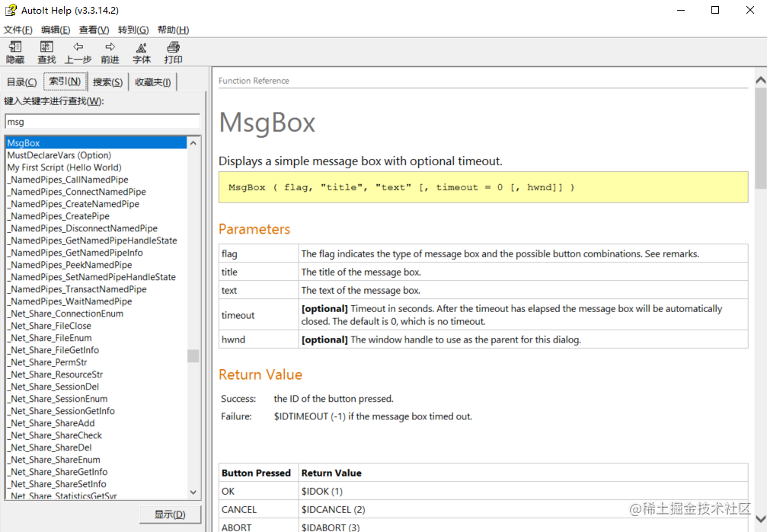Select _Net_Share_ShareCheck entry
Image resolution: width=767 pixels, height=532 pixels.
[x=54, y=435]
